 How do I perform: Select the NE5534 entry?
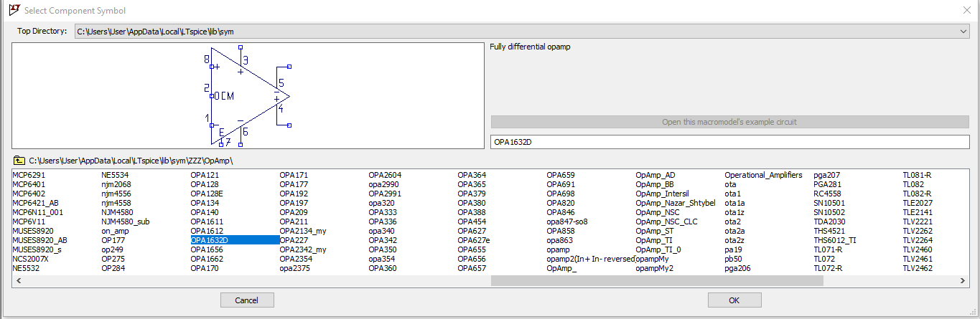click(x=114, y=175)
